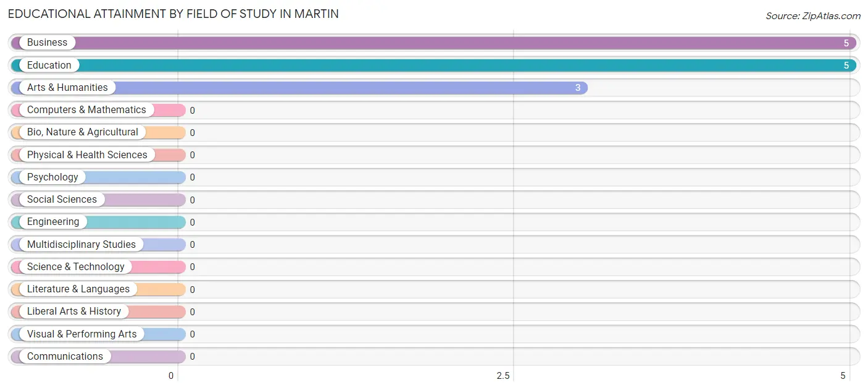Click the Liberal Arts & History label
The image size is (868, 390).
pyautogui.click(x=74, y=311)
